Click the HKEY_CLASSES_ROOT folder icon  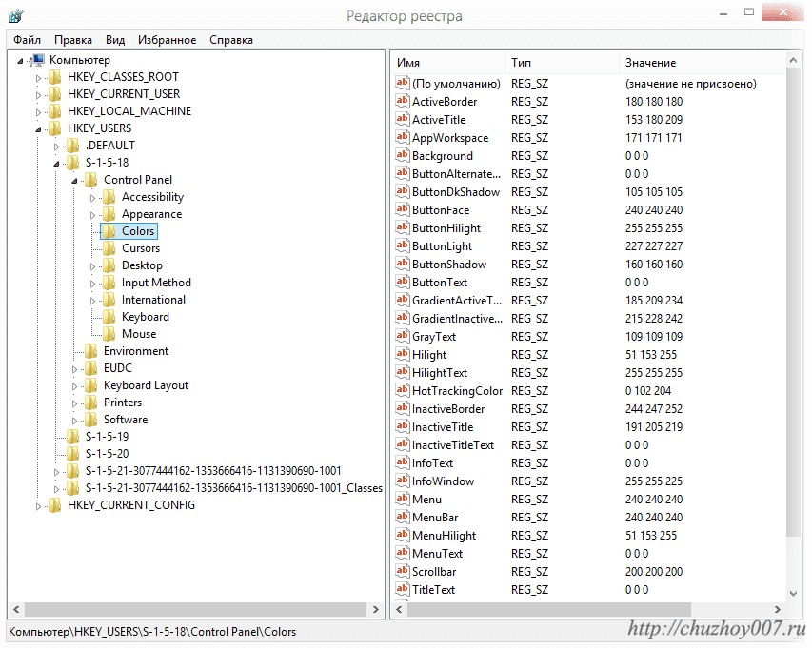[54, 77]
